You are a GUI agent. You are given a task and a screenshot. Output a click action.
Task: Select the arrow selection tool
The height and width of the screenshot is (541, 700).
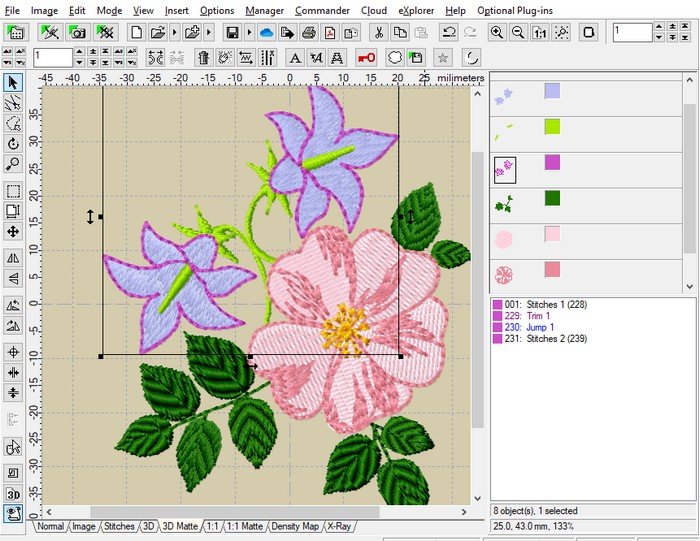[13, 82]
